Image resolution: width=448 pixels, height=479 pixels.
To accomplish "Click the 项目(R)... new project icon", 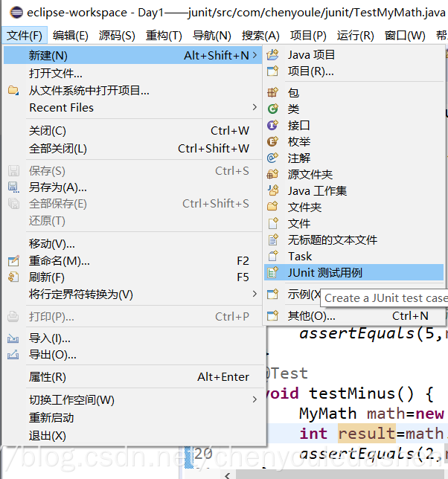I will coord(272,71).
